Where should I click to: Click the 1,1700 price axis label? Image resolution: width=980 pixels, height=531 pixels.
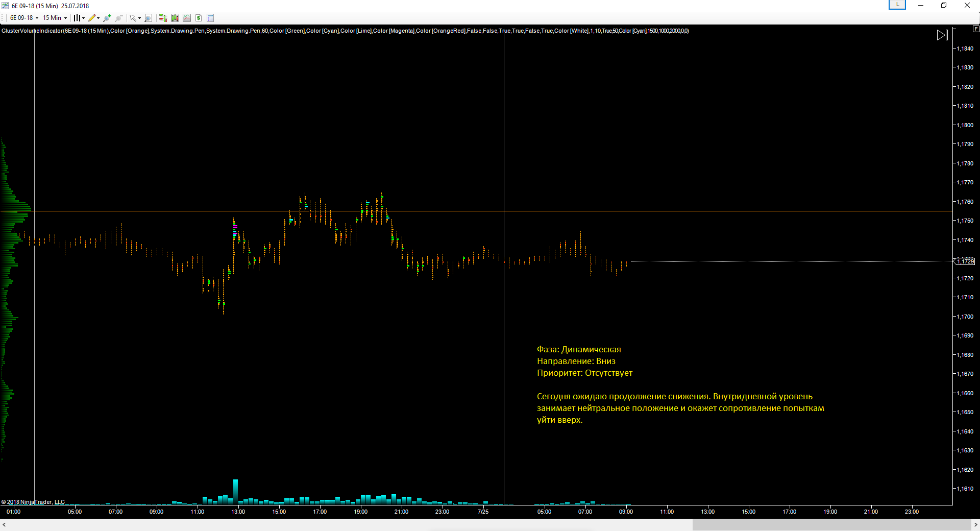click(965, 317)
